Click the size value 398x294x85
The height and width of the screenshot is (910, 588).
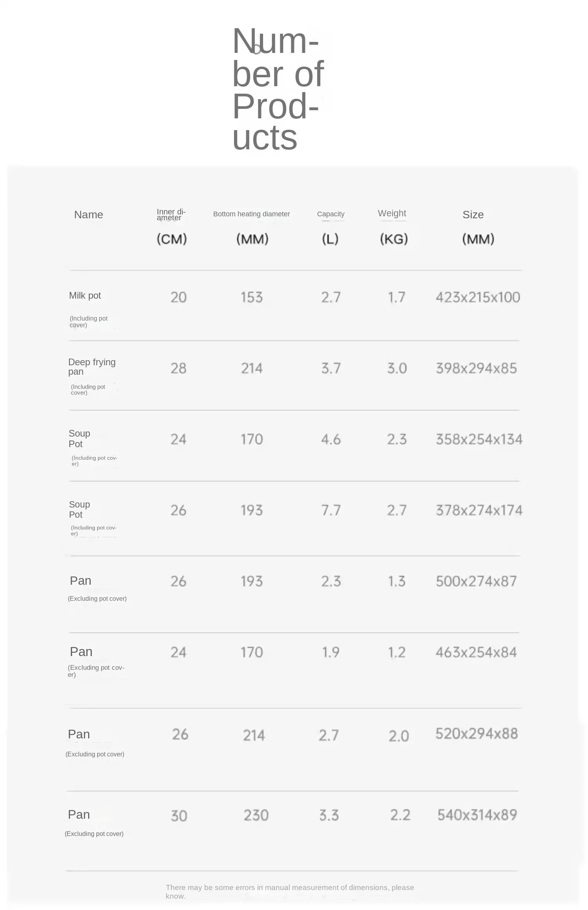click(476, 368)
